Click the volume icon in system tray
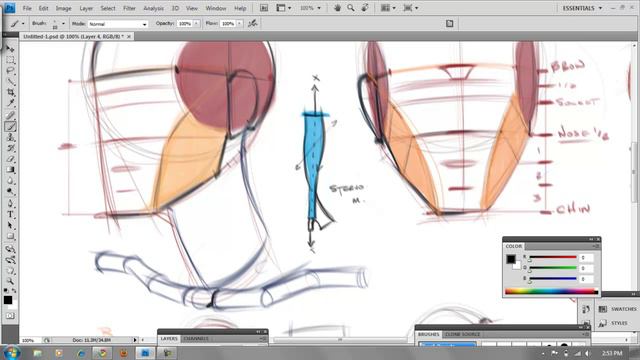Viewport: 640px width, 360px height. [588, 353]
